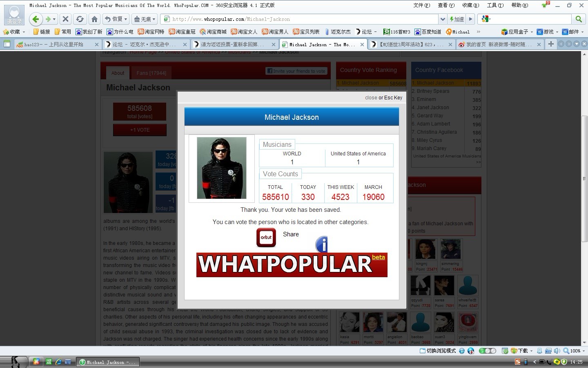Expand the address bar history dropdown

pyautogui.click(x=443, y=19)
